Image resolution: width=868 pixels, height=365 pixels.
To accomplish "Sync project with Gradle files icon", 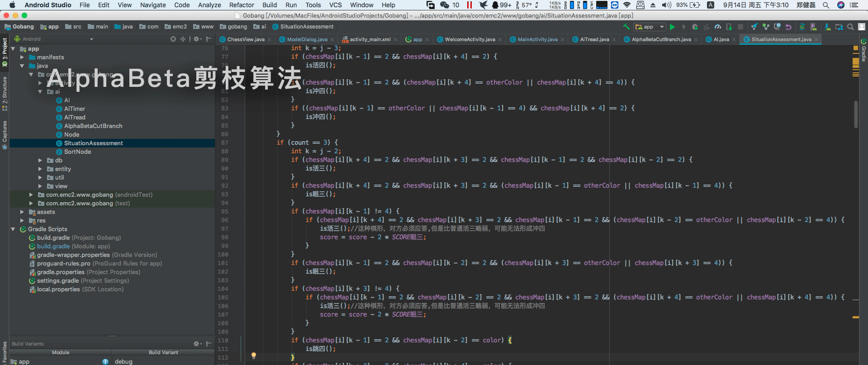I will (x=802, y=27).
